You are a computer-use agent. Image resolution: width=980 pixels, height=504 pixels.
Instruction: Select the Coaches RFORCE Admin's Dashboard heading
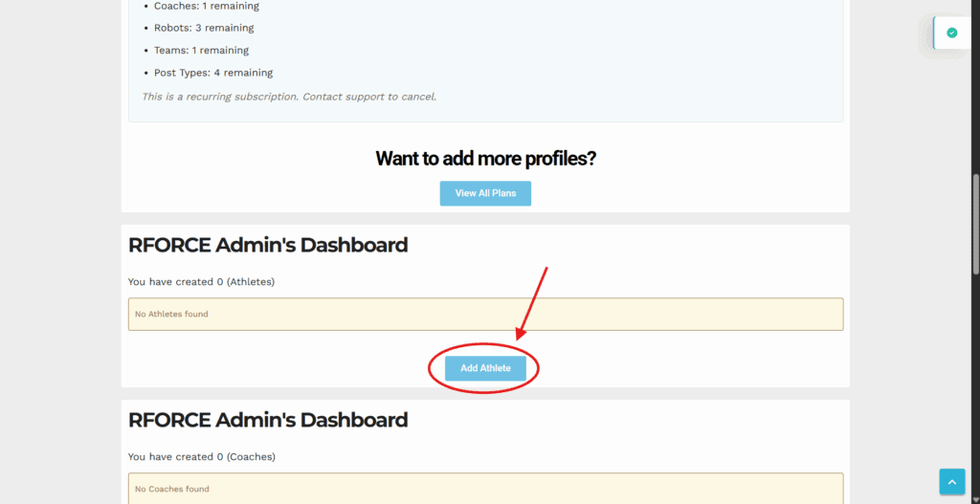(x=268, y=420)
